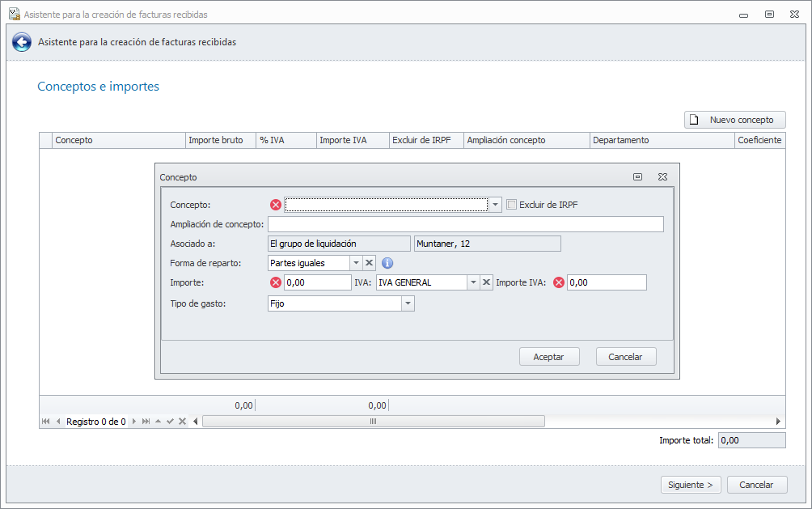Open the Concepto dropdown list
The image size is (812, 509).
point(496,205)
